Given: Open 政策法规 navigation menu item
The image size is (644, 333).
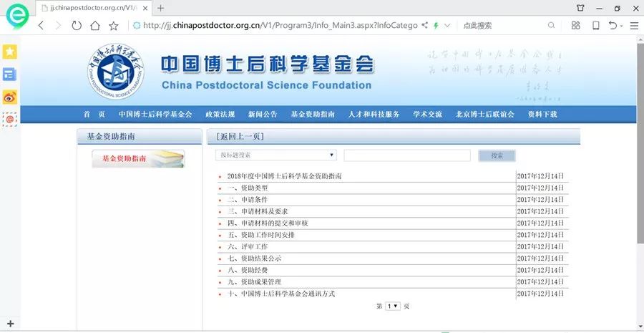Looking at the screenshot, I should [220, 115].
